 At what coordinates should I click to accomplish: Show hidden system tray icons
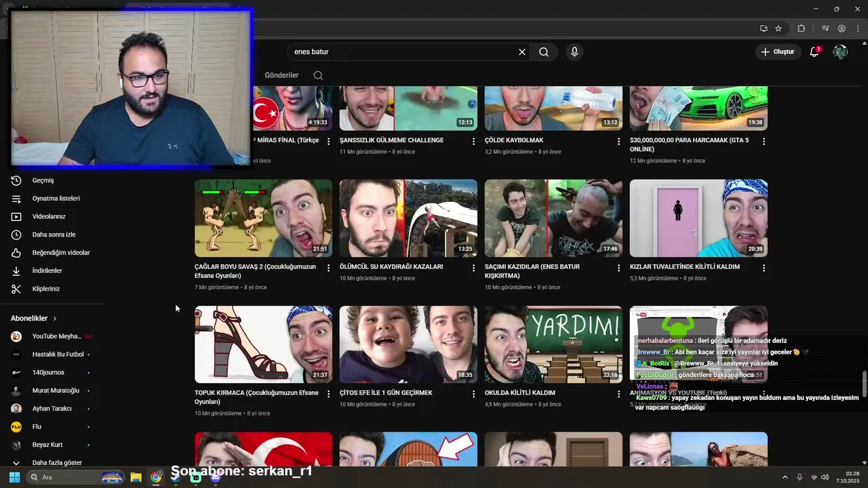785,477
